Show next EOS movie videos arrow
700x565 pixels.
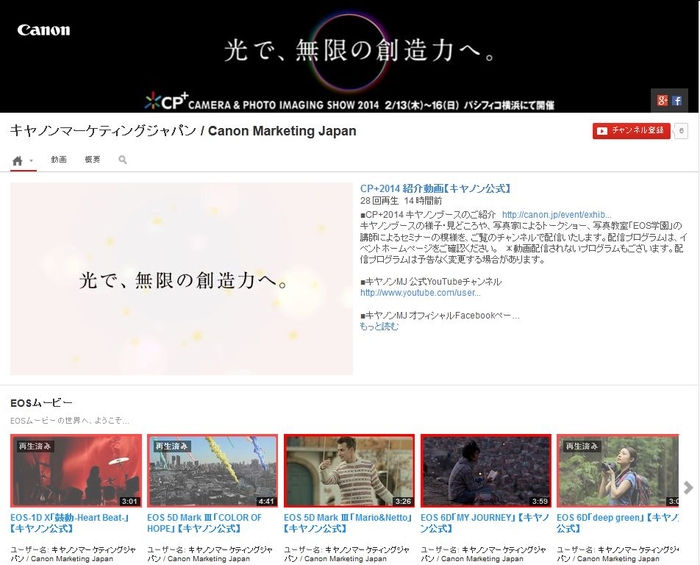688,487
